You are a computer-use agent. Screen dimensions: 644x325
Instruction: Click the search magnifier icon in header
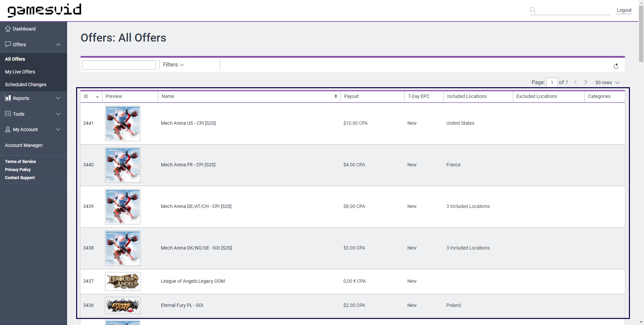[533, 10]
